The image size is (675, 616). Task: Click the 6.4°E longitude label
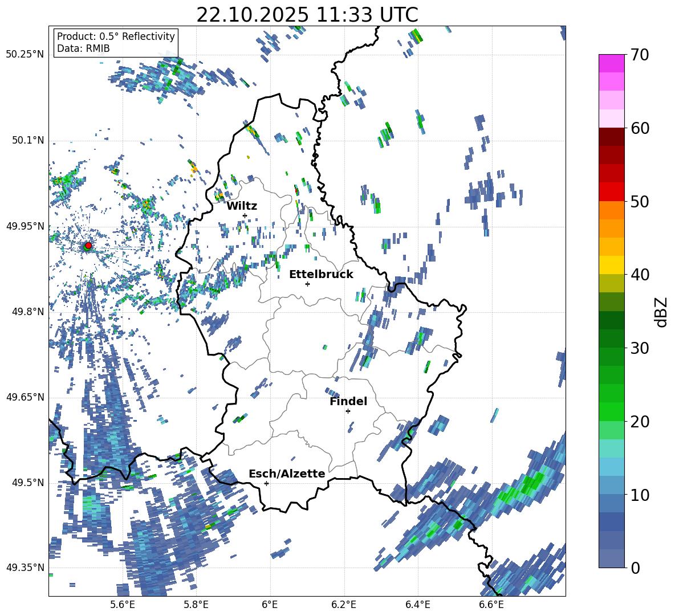(417, 605)
